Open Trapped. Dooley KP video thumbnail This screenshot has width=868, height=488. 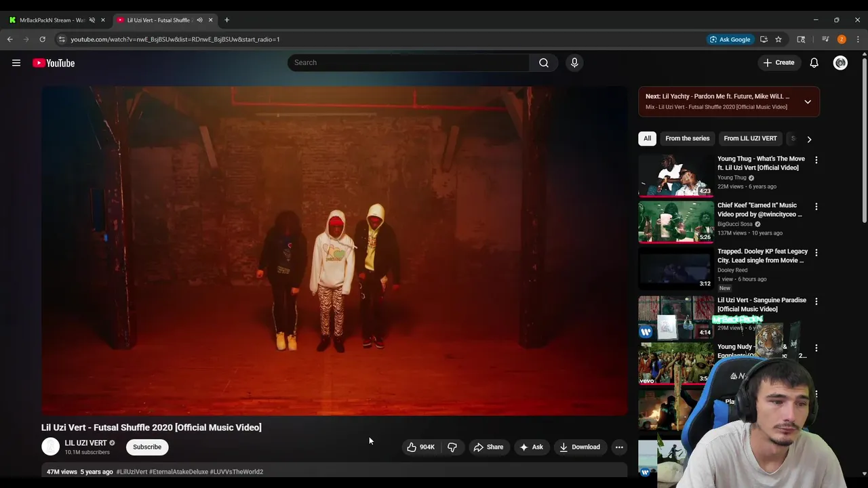tap(675, 268)
